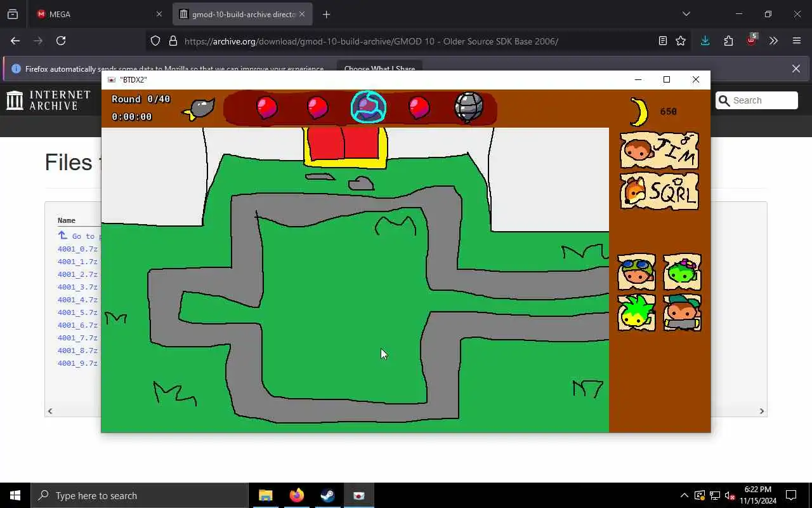The width and height of the screenshot is (812, 508).
Task: Click the purple shielded bloon
Action: (x=369, y=107)
